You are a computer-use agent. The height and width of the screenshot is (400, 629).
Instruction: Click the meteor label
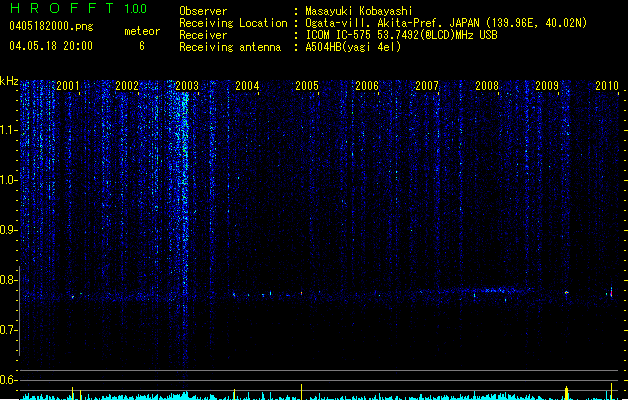pos(142,31)
